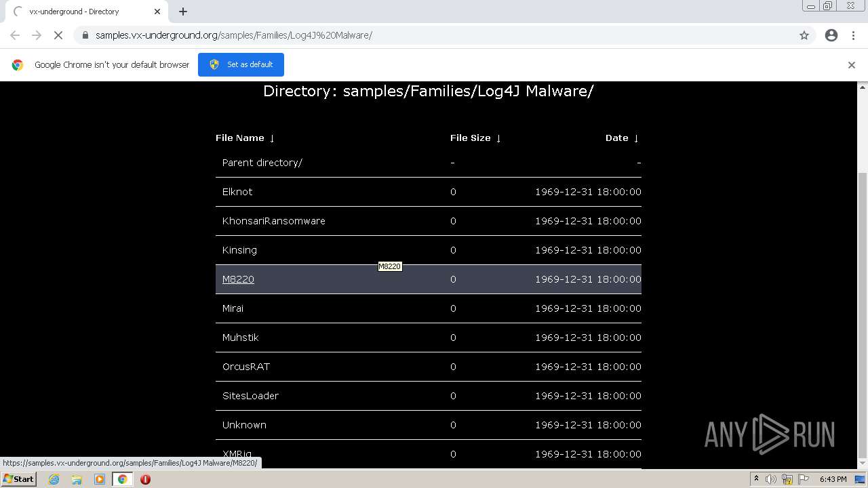Sort by File Size column
This screenshot has width=868, height=488.
click(475, 138)
